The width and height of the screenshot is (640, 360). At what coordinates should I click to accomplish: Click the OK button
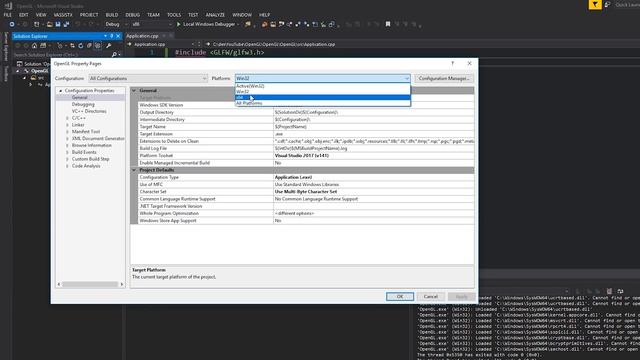[x=400, y=297]
